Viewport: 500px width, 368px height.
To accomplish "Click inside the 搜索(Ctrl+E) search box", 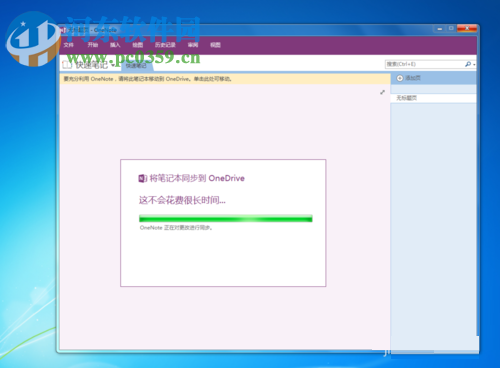I will 424,64.
